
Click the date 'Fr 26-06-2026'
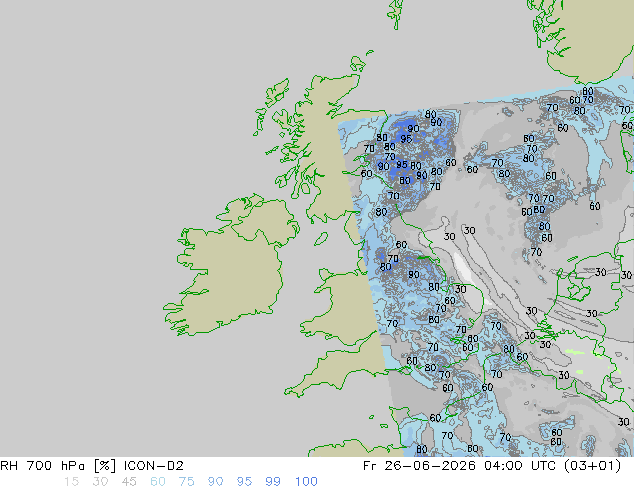coord(419,466)
